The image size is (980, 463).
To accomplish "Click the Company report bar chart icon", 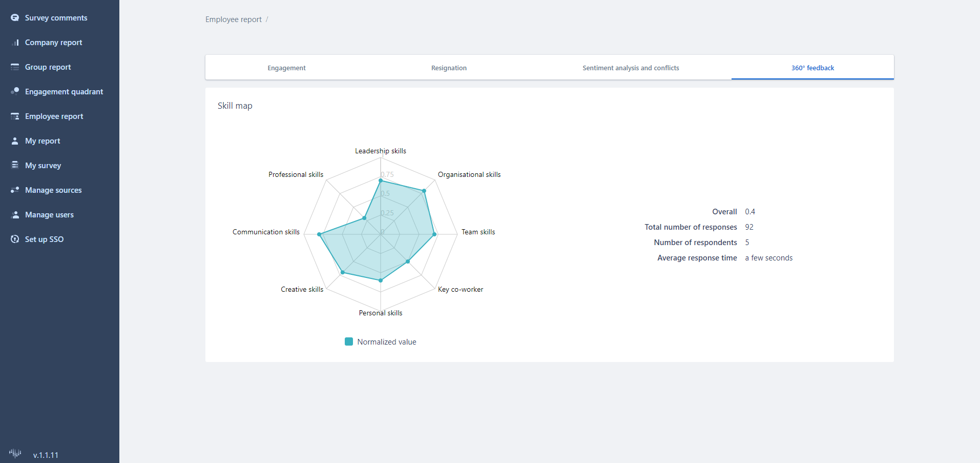I will coord(15,43).
